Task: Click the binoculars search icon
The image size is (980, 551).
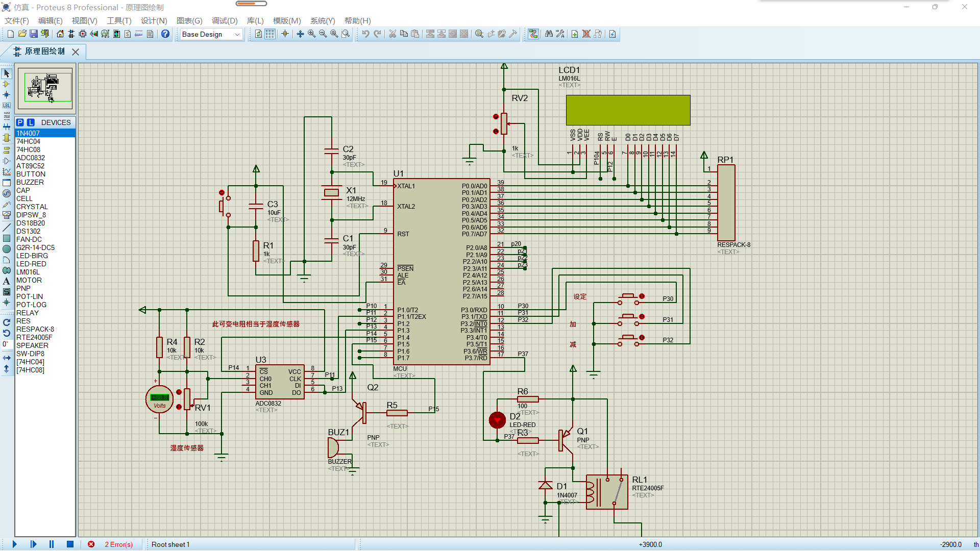Action: click(549, 34)
